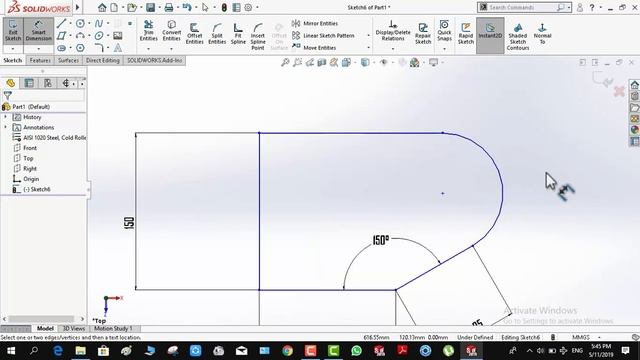Click the Normal To view icon
This screenshot has height=360, width=640.
click(x=542, y=33)
